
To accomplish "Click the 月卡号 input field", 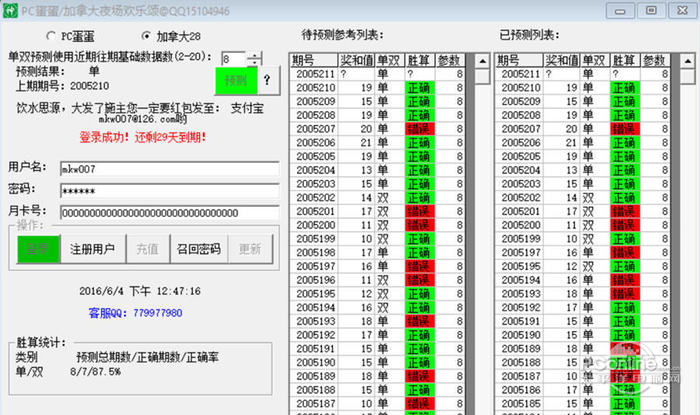I will [x=170, y=213].
